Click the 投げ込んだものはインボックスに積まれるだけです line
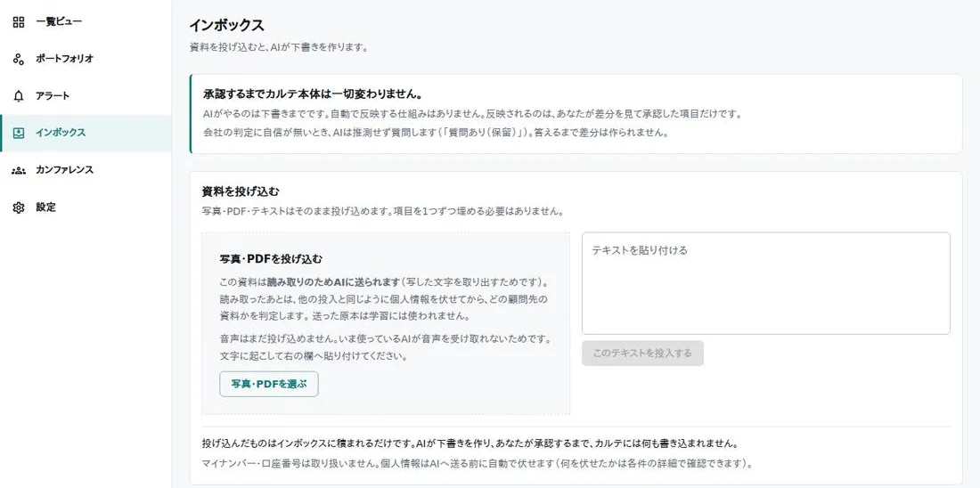980x488 pixels. [x=470, y=444]
